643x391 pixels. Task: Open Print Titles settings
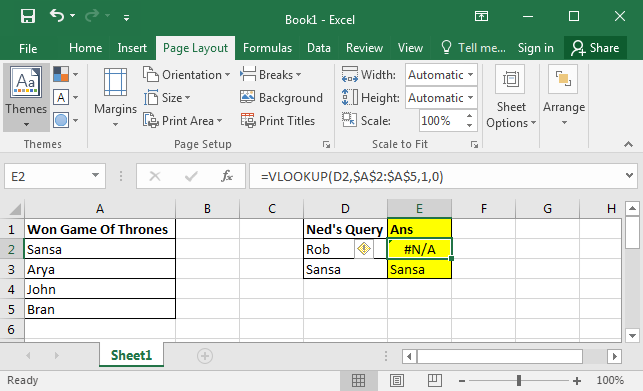click(278, 121)
